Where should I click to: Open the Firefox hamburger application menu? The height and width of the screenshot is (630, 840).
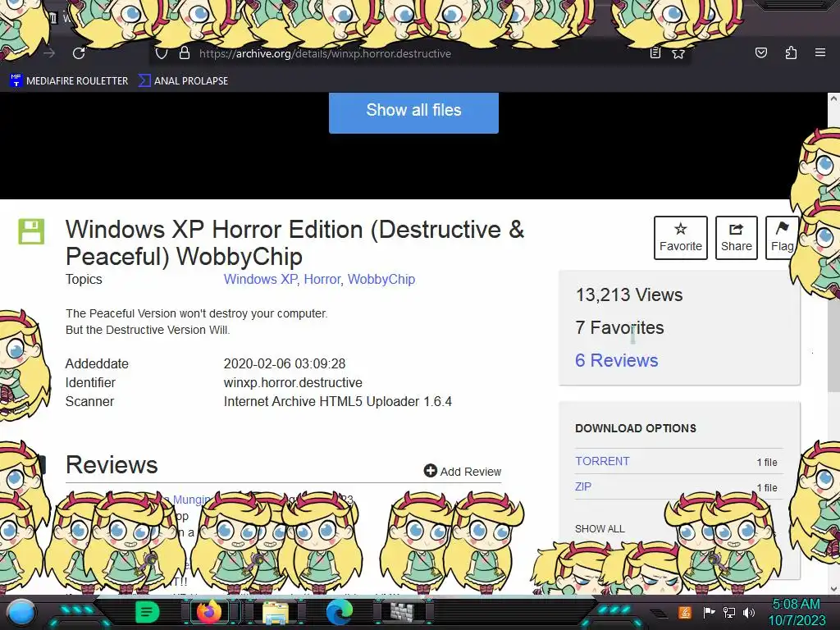pos(820,52)
